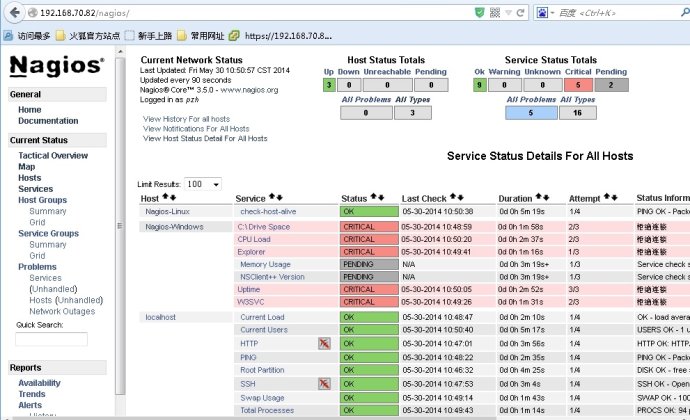
Task: Open the 火狐官方站点 bookmark folder
Action: click(88, 36)
